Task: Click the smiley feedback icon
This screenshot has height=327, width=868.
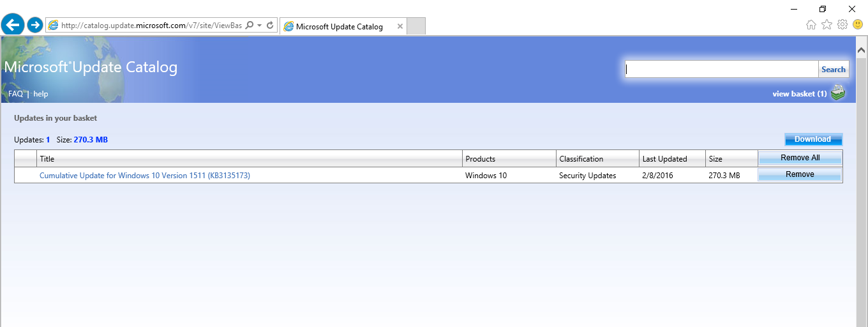Action: (x=858, y=24)
